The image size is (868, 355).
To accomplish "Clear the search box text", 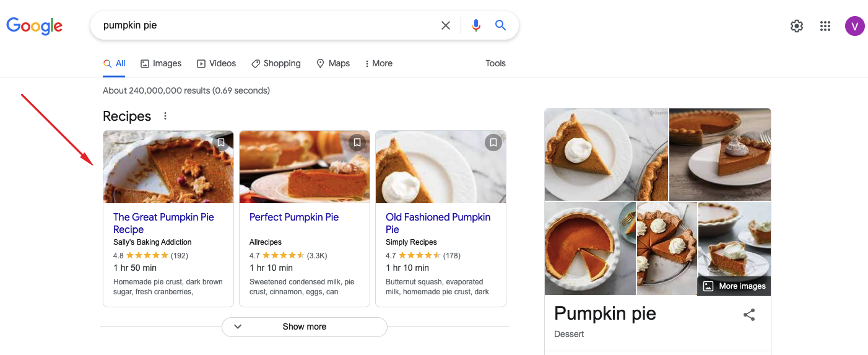I will click(445, 25).
